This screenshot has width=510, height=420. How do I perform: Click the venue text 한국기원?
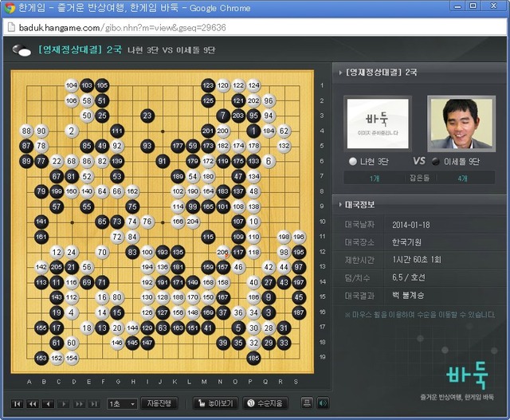[x=406, y=242]
